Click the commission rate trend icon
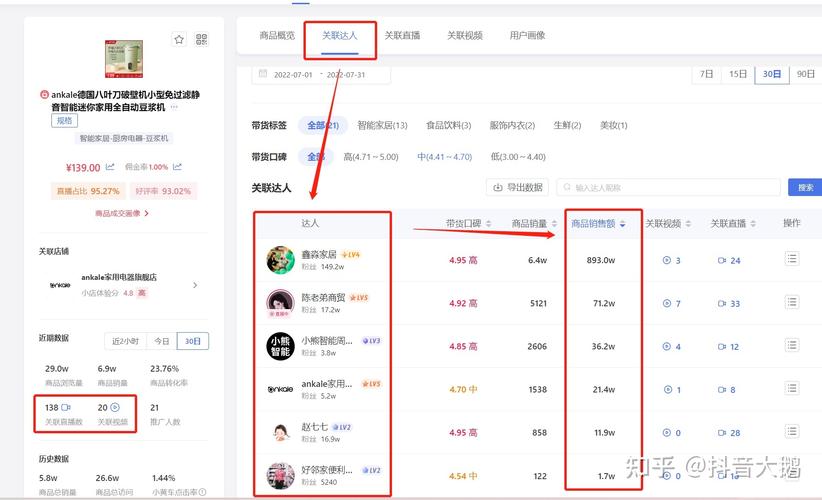 pos(177,167)
